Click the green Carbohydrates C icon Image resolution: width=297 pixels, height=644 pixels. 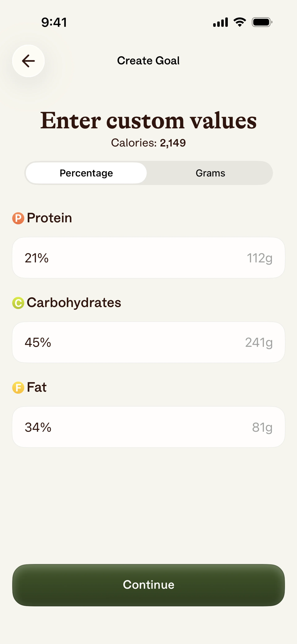click(x=18, y=303)
